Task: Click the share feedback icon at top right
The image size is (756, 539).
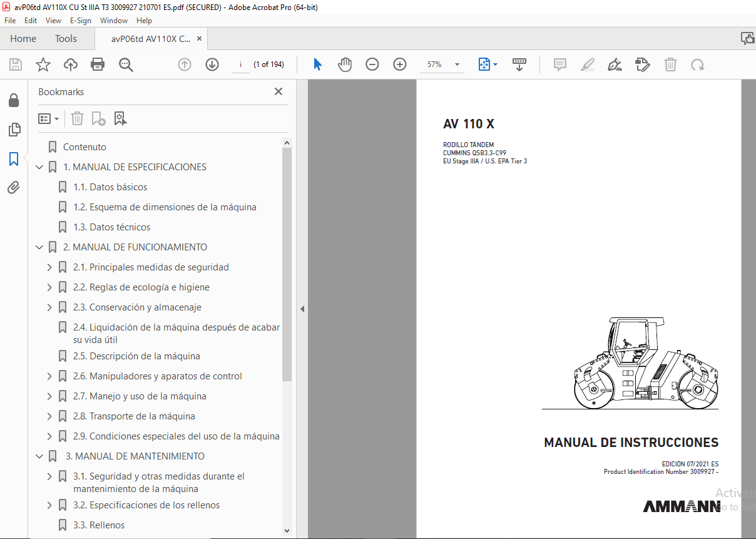Action: [747, 39]
